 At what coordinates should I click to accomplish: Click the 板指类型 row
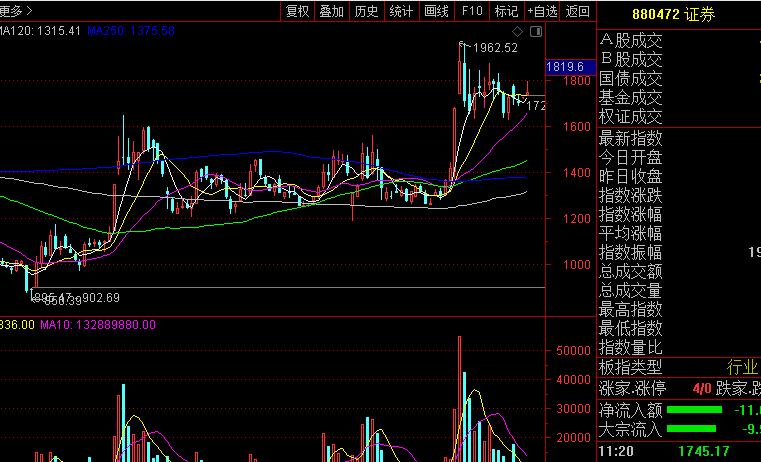[x=679, y=367]
